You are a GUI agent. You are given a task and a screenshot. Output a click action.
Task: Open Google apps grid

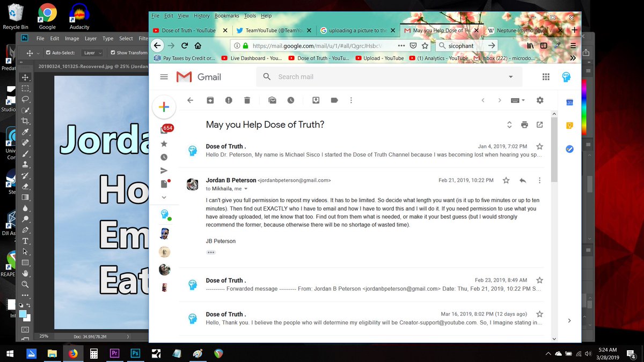[x=546, y=77]
